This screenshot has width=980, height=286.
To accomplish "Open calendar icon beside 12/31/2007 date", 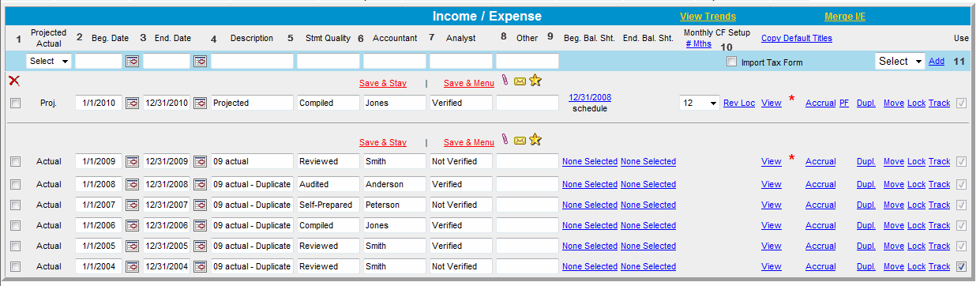I will click(201, 205).
